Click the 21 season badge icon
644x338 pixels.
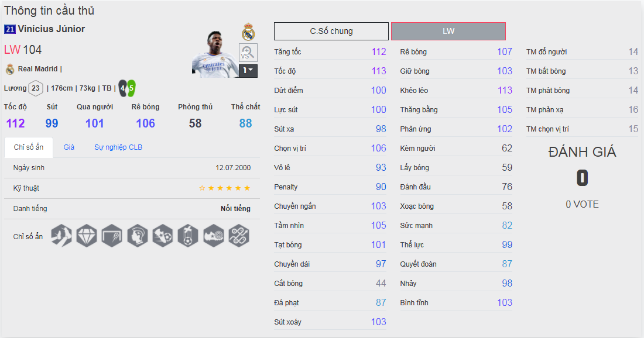point(10,29)
